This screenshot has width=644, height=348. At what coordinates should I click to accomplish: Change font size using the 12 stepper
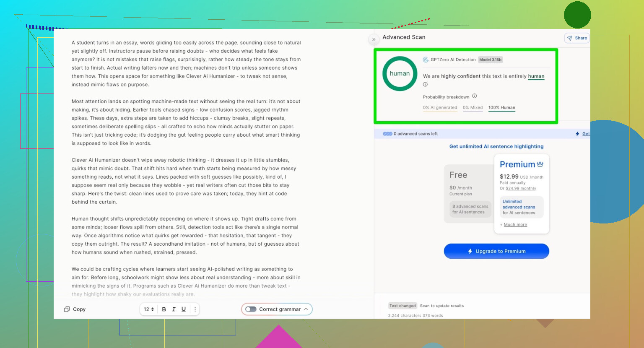149,309
